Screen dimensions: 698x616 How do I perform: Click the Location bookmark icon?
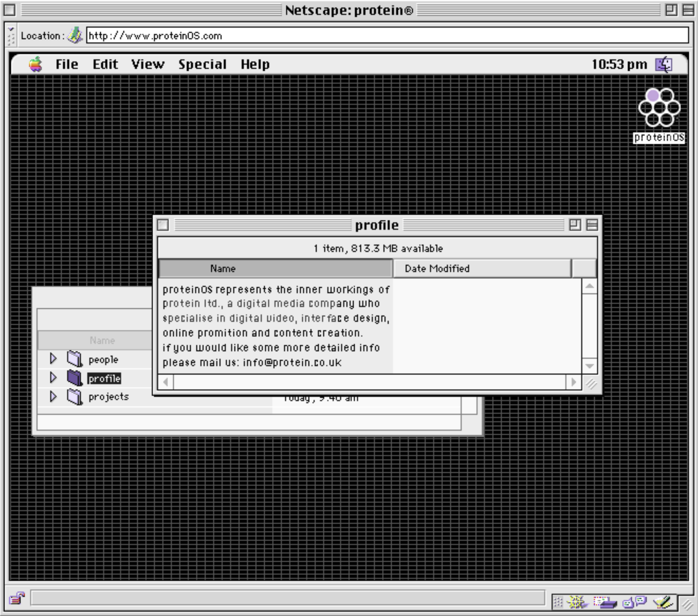click(x=75, y=36)
